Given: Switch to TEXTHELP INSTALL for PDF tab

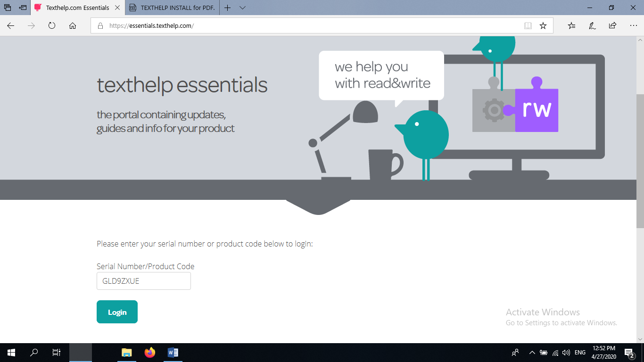Looking at the screenshot, I should (173, 8).
